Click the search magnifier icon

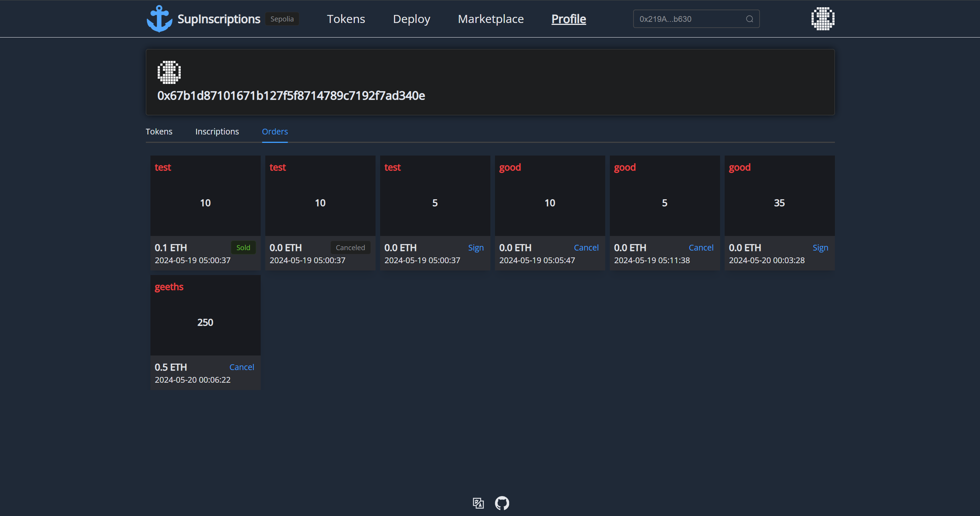tap(749, 19)
